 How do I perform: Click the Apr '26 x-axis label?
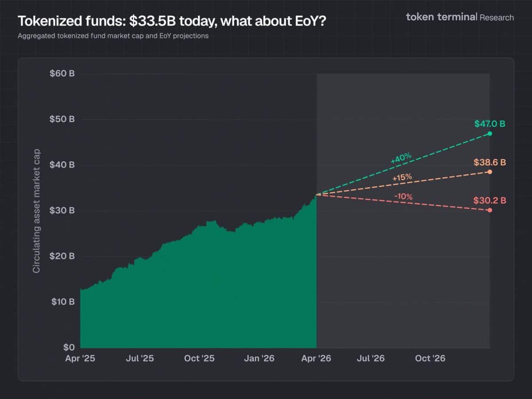(316, 358)
